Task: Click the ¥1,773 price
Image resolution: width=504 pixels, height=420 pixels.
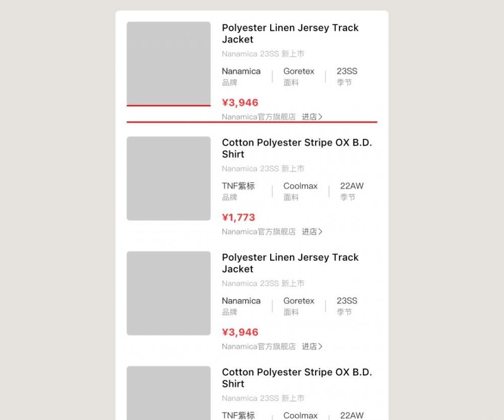Action: [x=238, y=218]
